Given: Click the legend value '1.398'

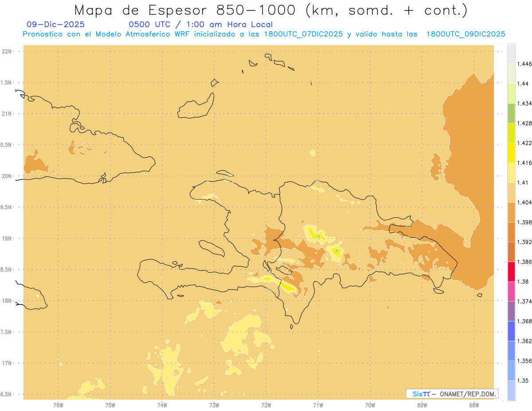Looking at the screenshot, I should 525,222.
